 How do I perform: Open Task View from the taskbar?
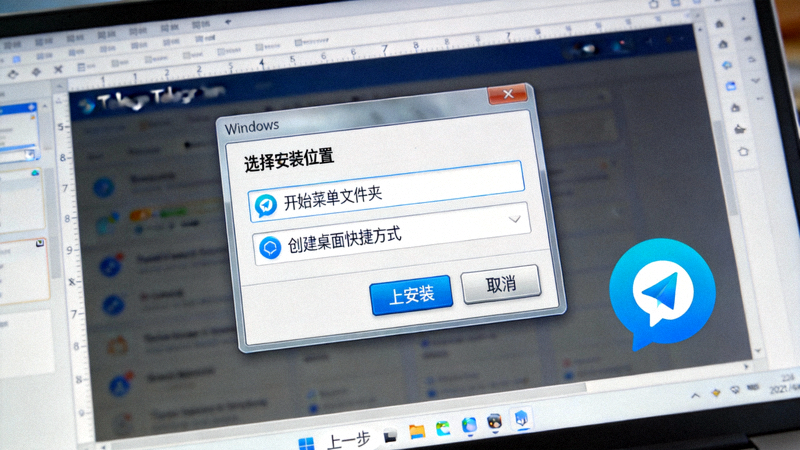click(x=390, y=436)
